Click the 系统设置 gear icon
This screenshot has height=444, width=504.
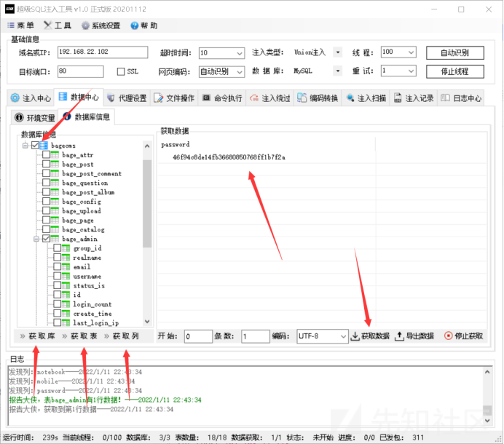coord(85,25)
